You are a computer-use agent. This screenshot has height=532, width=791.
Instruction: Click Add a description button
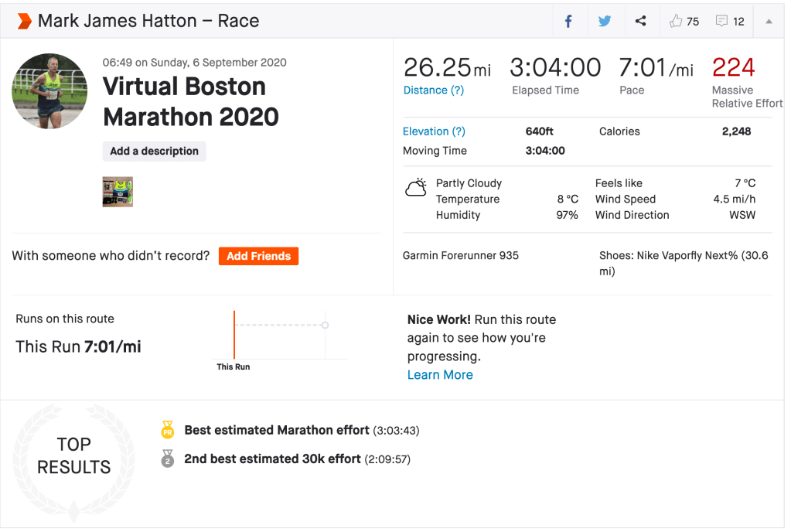tap(155, 151)
